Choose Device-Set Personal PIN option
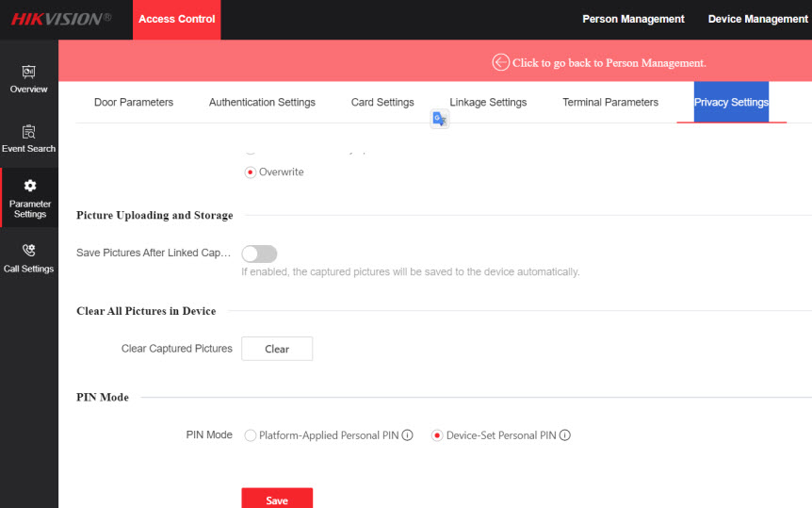The height and width of the screenshot is (508, 812). point(437,435)
